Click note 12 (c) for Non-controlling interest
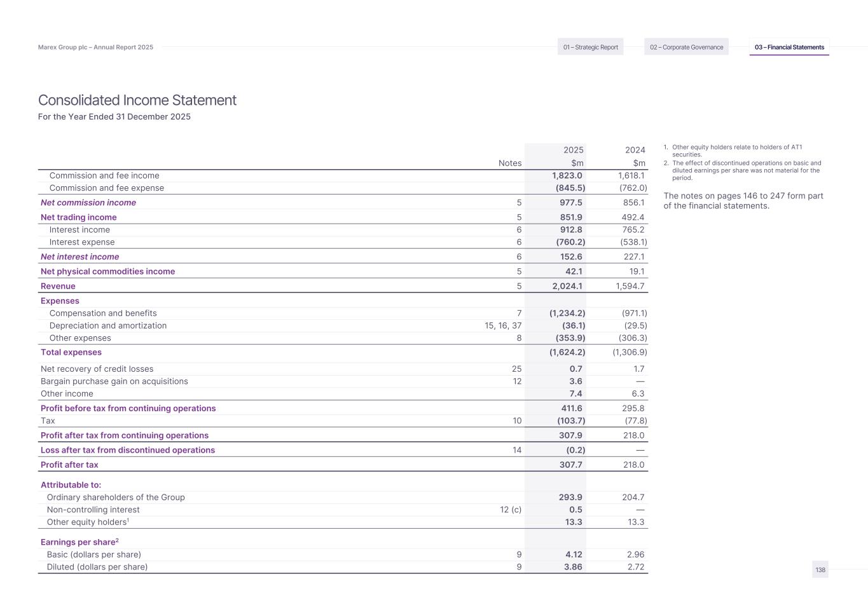This screenshot has width=868, height=614. [511, 510]
